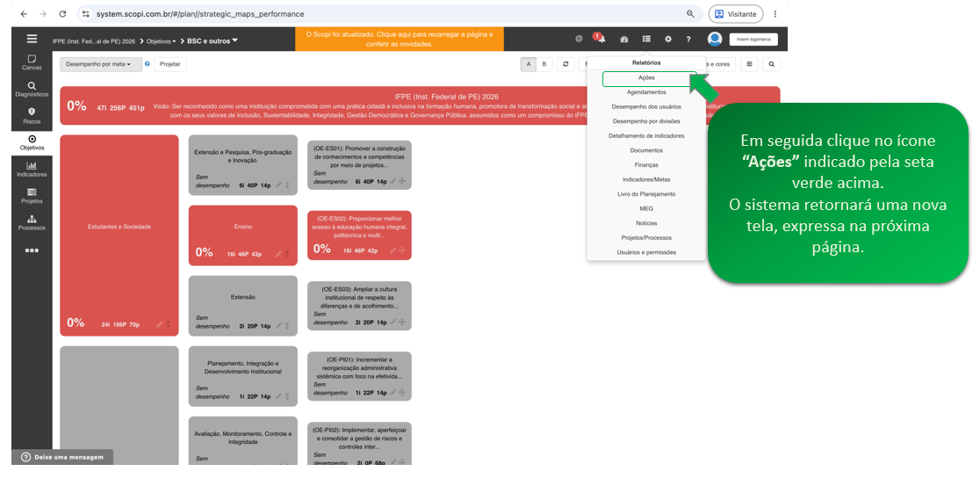Choose Indicadores/Metas from Relatórios menu
Image resolution: width=980 pixels, height=486 pixels.
[x=647, y=179]
